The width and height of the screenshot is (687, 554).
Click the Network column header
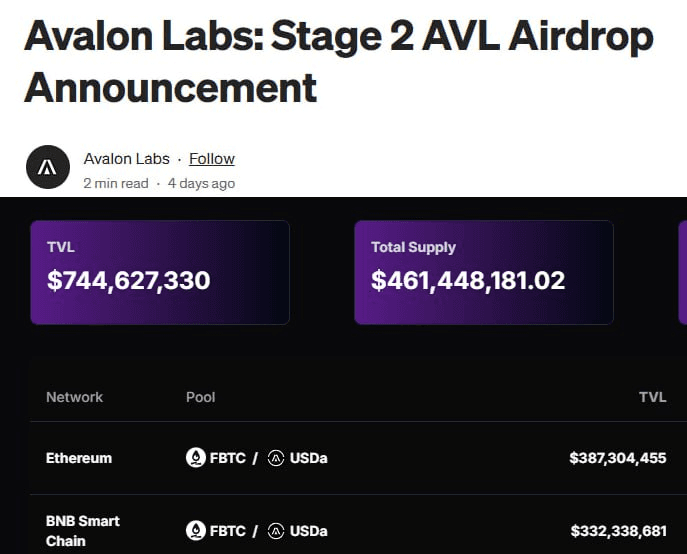74,397
